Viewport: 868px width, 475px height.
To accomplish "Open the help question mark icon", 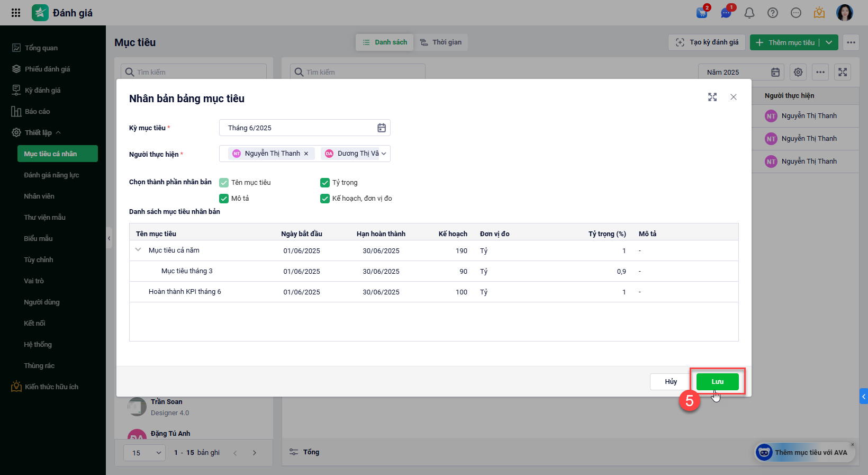I will click(772, 13).
